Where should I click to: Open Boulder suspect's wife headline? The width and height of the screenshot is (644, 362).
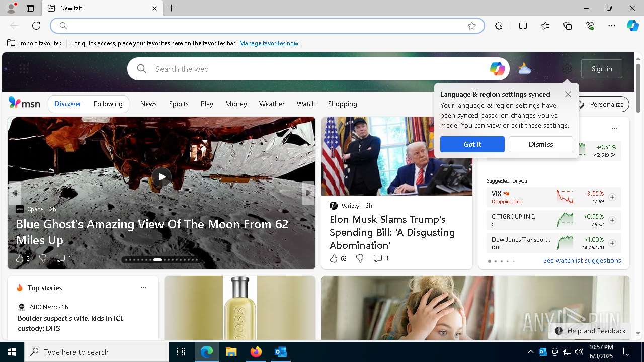point(70,323)
